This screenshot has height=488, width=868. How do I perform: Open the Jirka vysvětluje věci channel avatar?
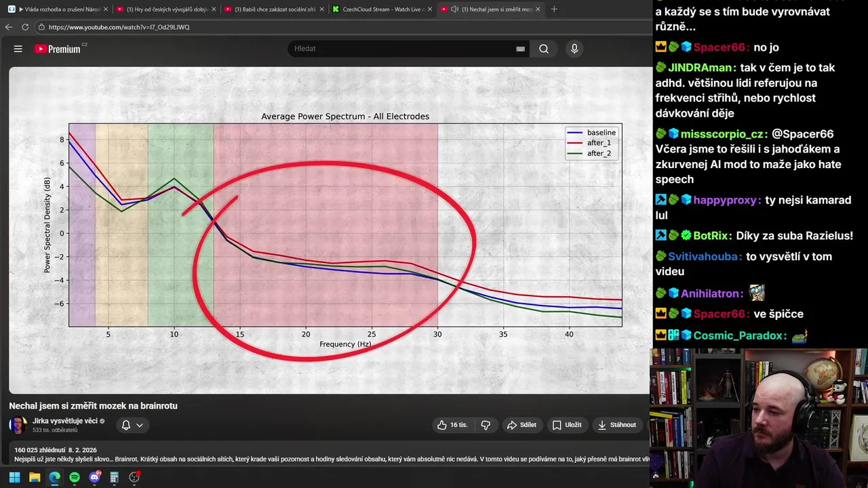coord(18,425)
